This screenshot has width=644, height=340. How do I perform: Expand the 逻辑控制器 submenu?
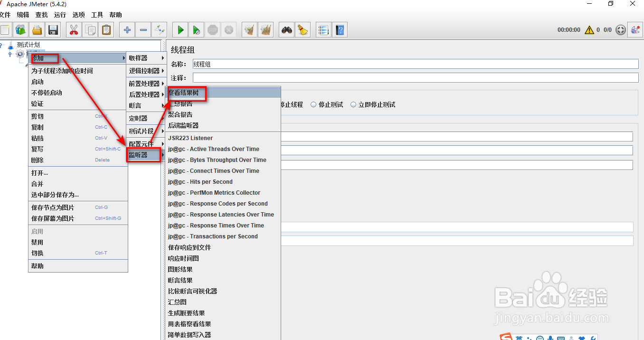(145, 71)
